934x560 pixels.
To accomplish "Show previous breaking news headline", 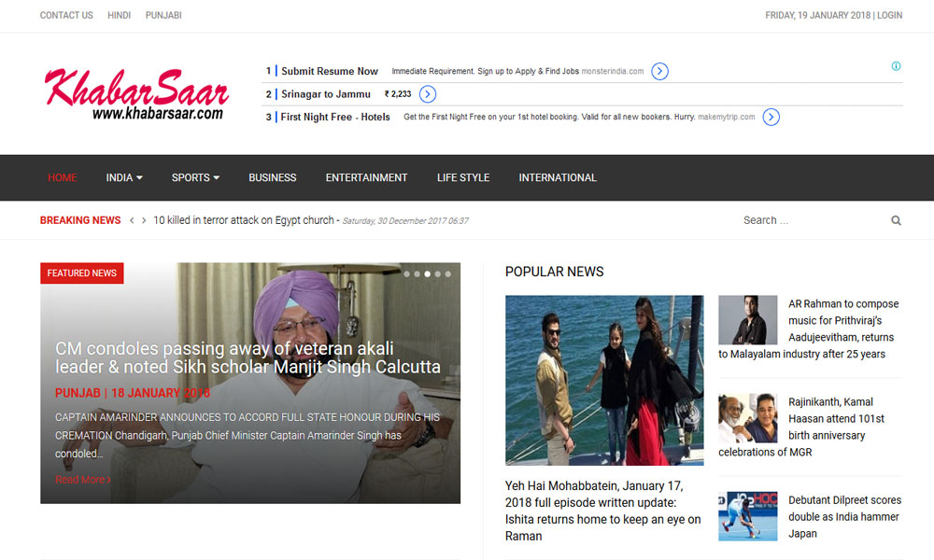I will 132,221.
